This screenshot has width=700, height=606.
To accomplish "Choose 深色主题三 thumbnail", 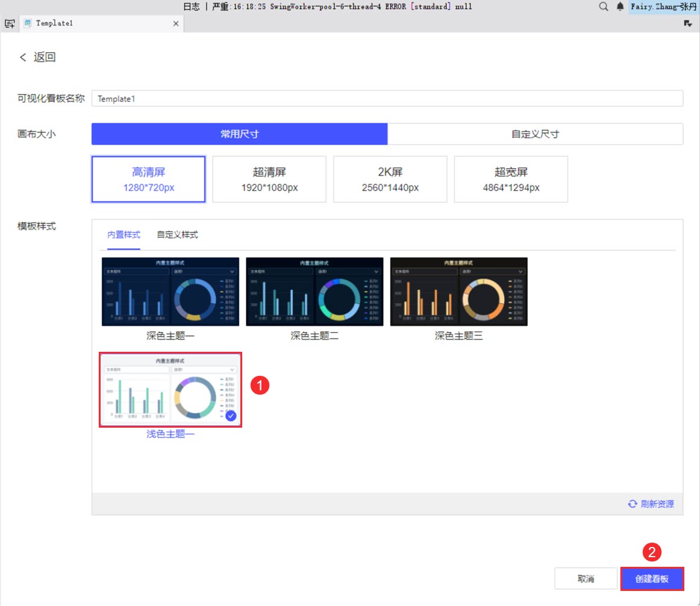I will pos(459,292).
